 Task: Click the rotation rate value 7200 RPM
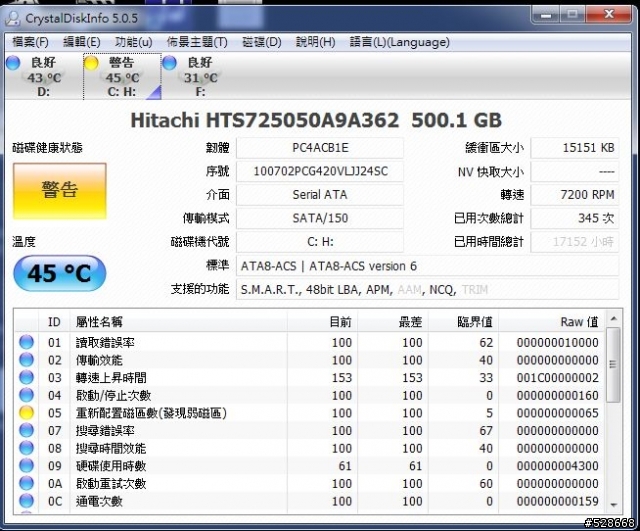[575, 195]
